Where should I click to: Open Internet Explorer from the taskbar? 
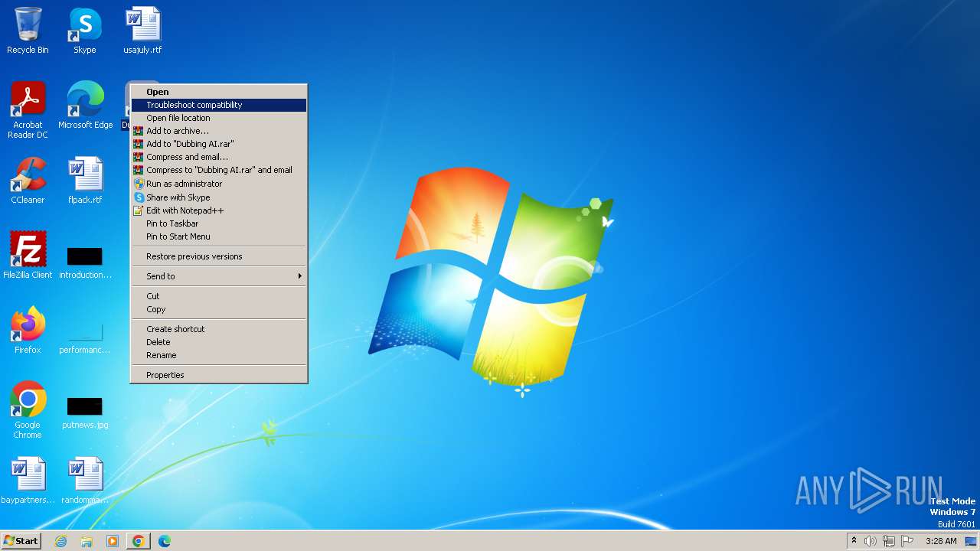pos(61,541)
